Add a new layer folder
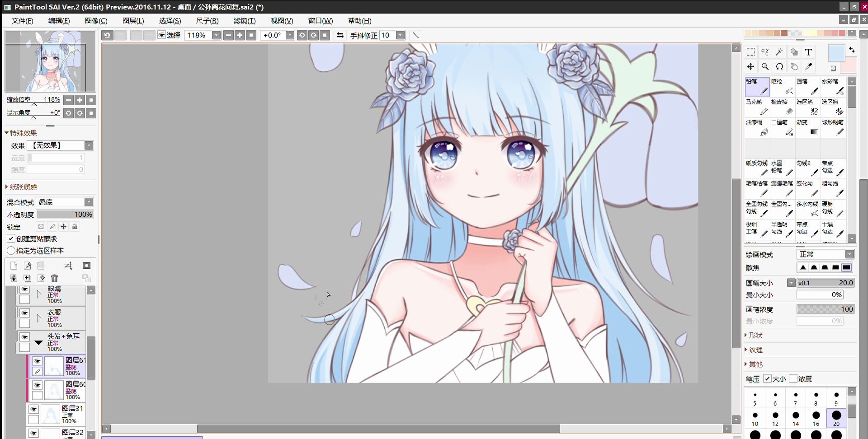The image size is (868, 439). 41,266
